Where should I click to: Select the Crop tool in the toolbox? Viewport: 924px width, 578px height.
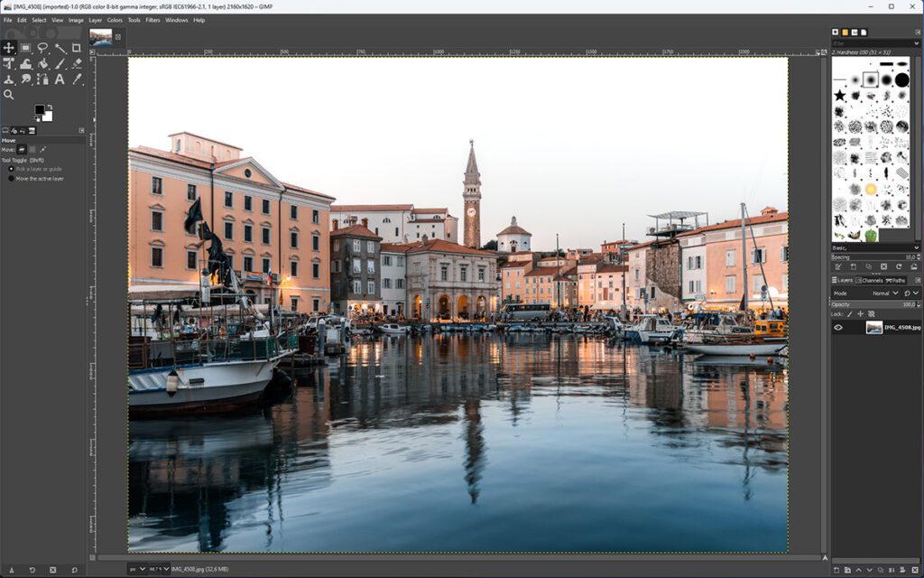(x=79, y=48)
